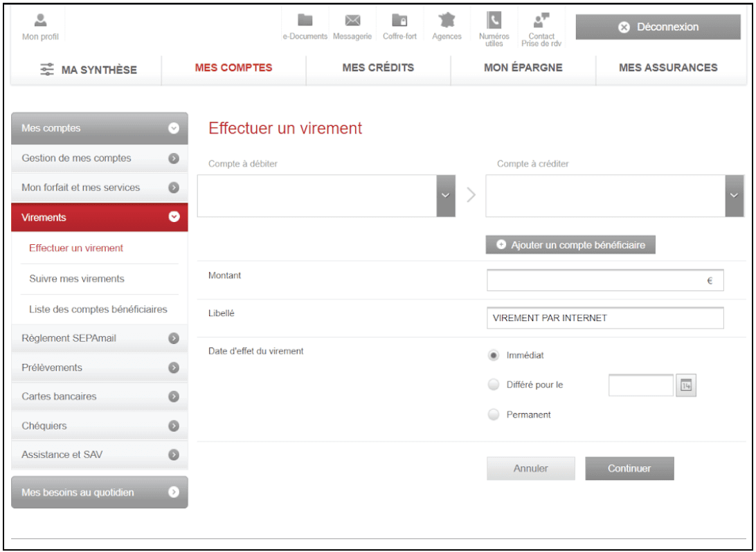
Task: Click Ajouter un compte bénéficiaire
Action: click(x=570, y=245)
